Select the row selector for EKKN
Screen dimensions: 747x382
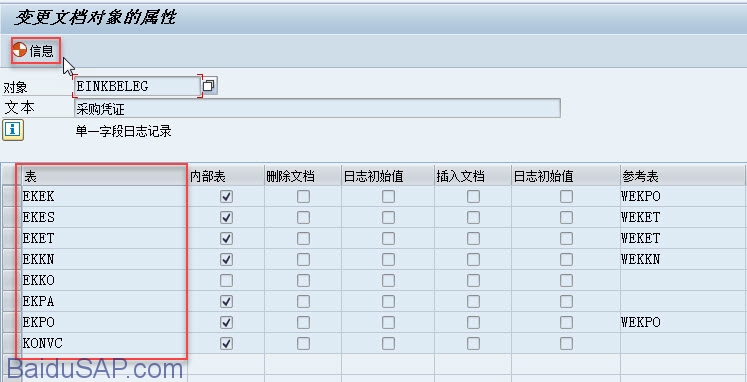(11, 259)
